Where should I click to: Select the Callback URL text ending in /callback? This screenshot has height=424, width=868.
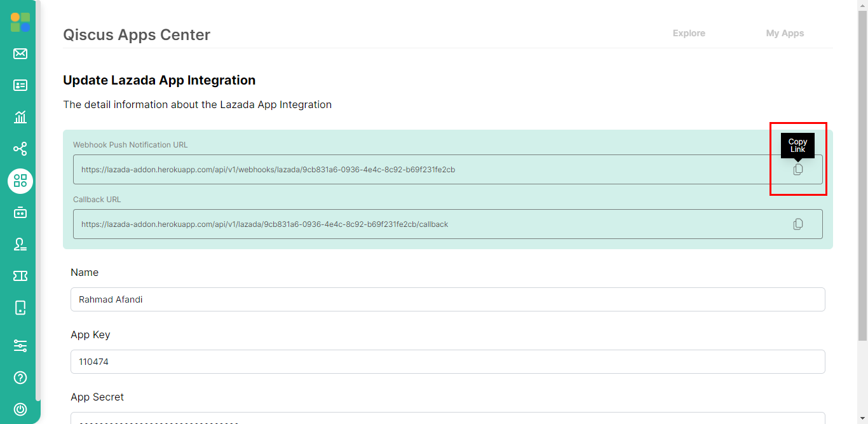point(265,224)
